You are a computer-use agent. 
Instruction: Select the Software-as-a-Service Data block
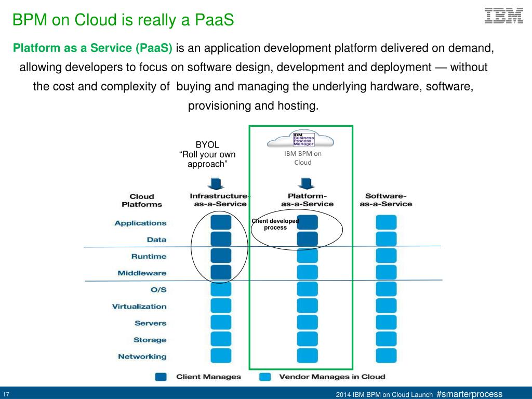click(386, 239)
